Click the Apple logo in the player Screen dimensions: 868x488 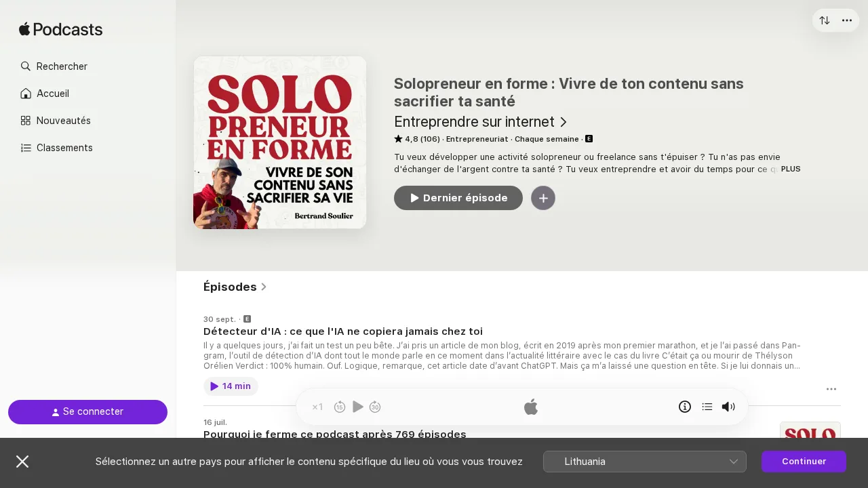pyautogui.click(x=531, y=407)
